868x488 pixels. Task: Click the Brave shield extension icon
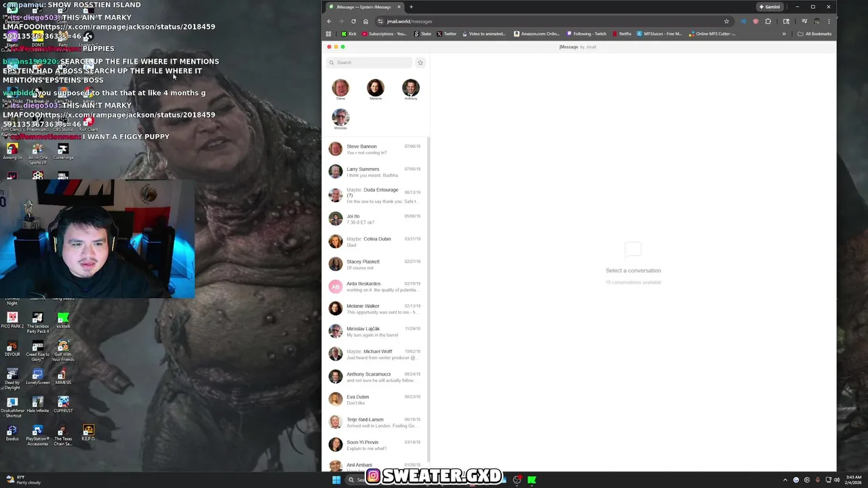click(755, 21)
